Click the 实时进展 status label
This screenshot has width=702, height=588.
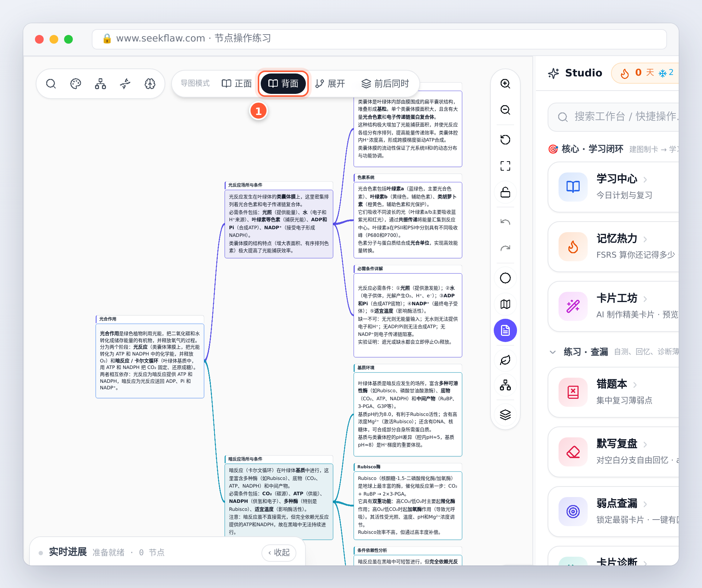coord(68,552)
